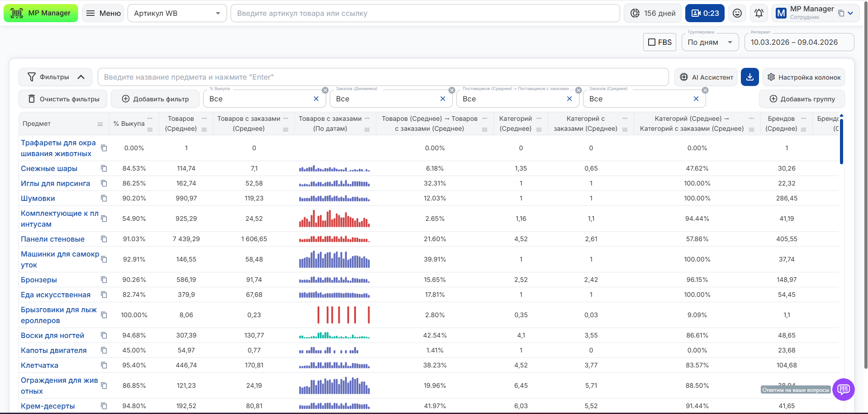Image resolution: width=868 pixels, height=414 pixels.
Task: Click the smiley face feedback icon
Action: [737, 13]
